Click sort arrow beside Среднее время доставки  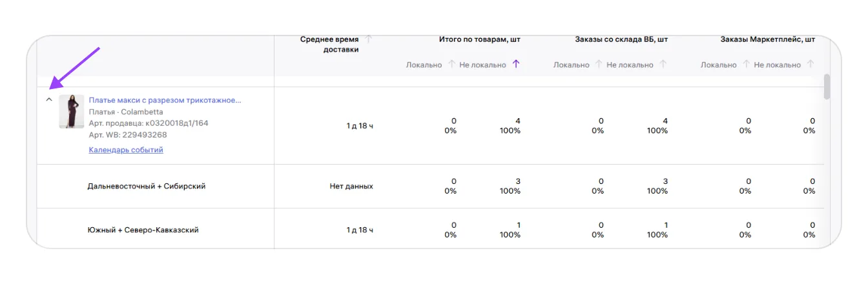[x=369, y=39]
